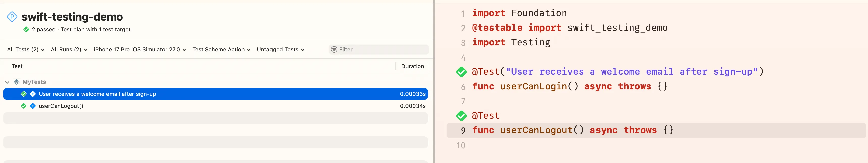The width and height of the screenshot is (868, 163).
Task: Click 'userCanLogout()' function name in code editor
Action: [542, 130]
